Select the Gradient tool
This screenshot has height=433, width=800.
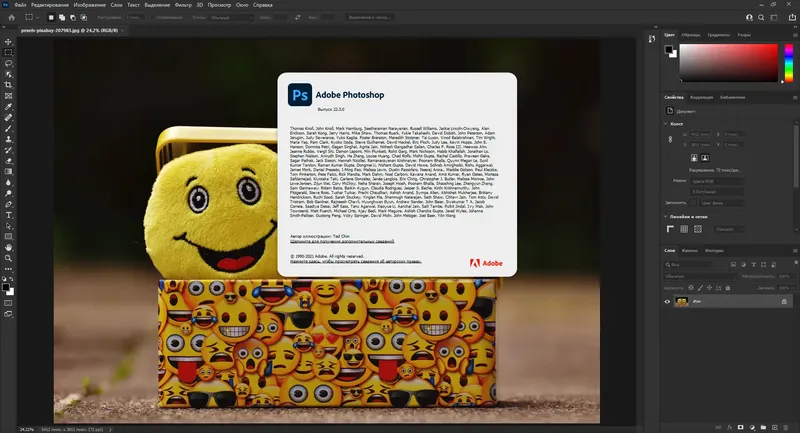pos(8,172)
